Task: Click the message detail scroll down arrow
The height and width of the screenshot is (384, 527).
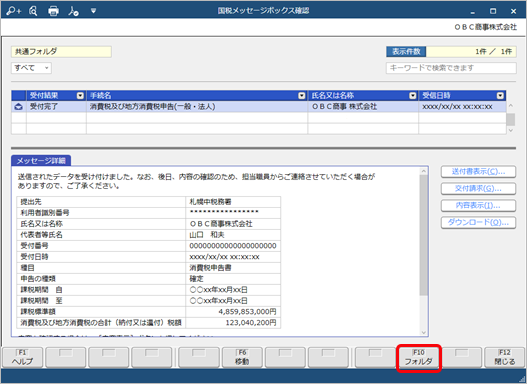Action: point(424,332)
